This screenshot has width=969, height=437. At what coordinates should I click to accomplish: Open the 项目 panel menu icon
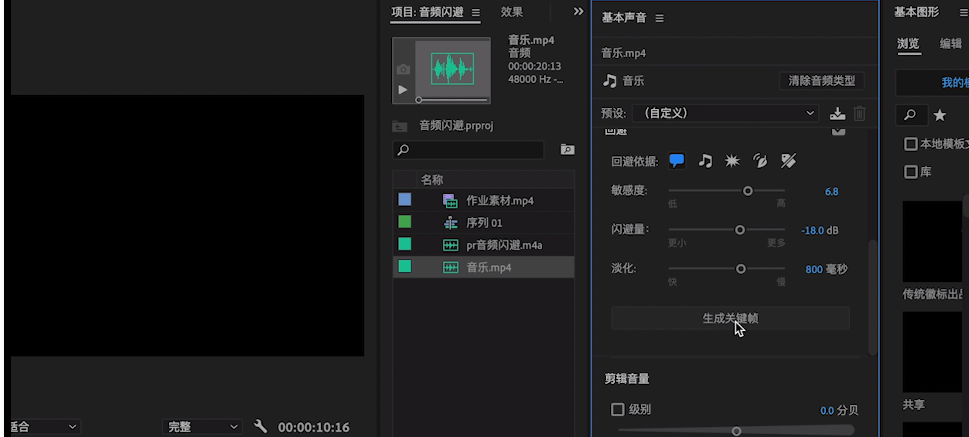(475, 12)
